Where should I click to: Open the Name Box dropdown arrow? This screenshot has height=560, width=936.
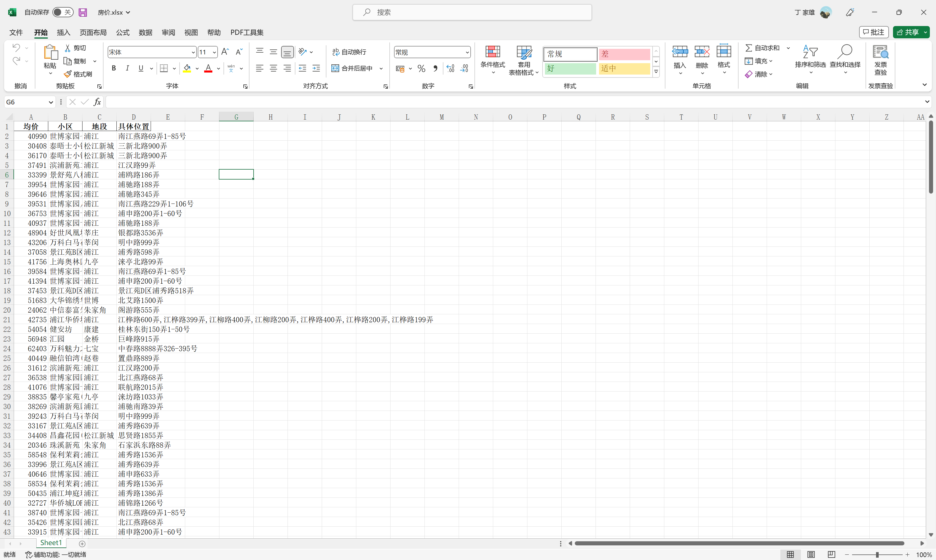[51, 102]
